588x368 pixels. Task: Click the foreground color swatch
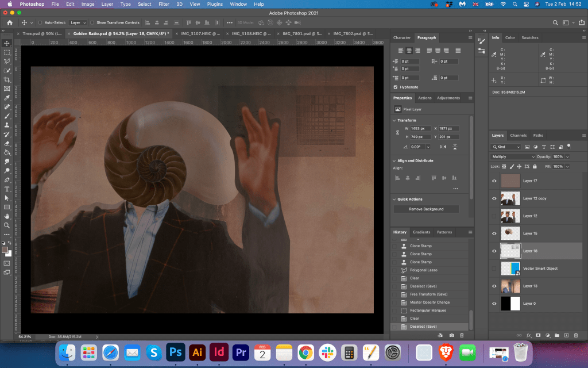tap(5, 250)
